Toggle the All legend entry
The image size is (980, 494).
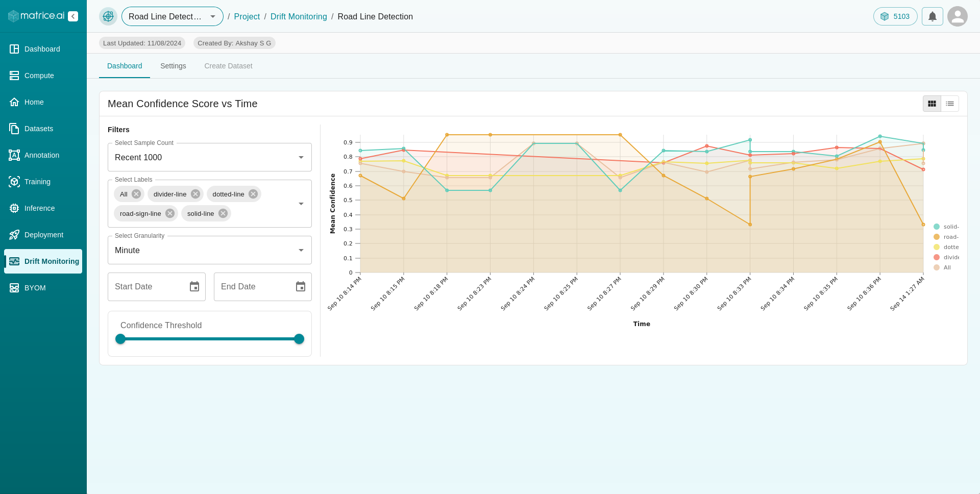(942, 267)
